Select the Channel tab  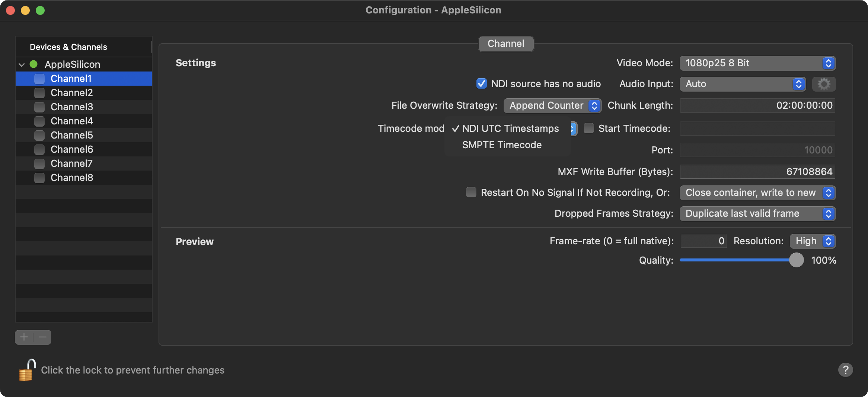point(506,44)
